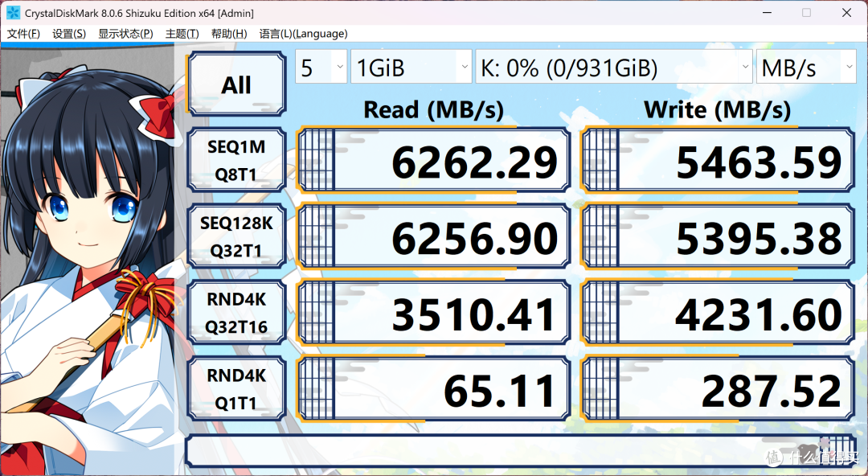This screenshot has height=476, width=868.
Task: Run the SEQ1M Q8T1 test
Action: pyautogui.click(x=236, y=160)
